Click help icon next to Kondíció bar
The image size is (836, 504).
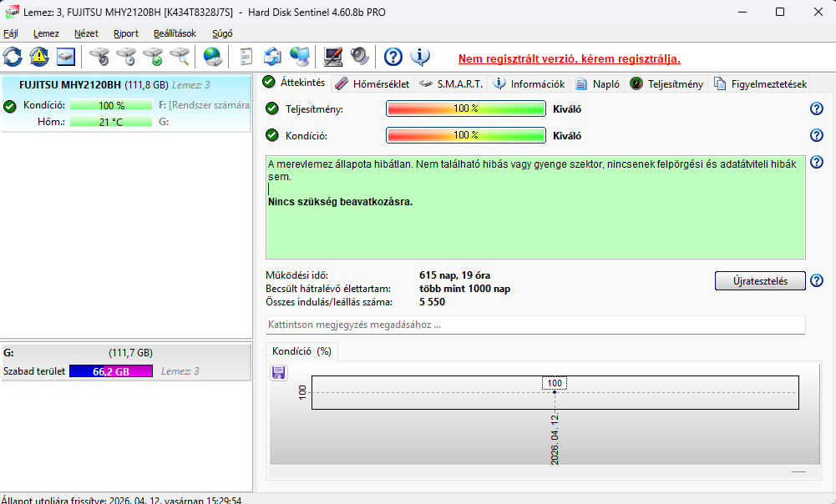816,135
